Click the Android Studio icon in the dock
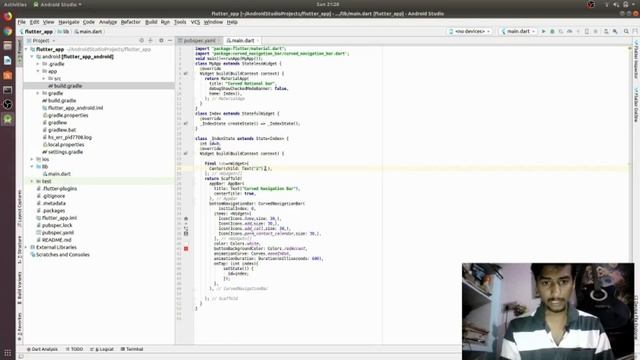The width and height of the screenshot is (640, 360). (x=7, y=119)
